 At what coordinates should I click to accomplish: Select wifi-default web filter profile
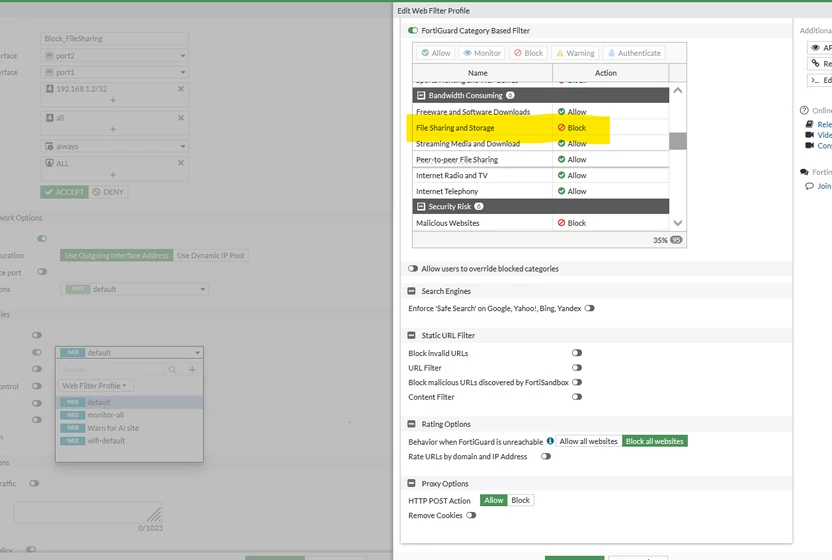coord(129,441)
